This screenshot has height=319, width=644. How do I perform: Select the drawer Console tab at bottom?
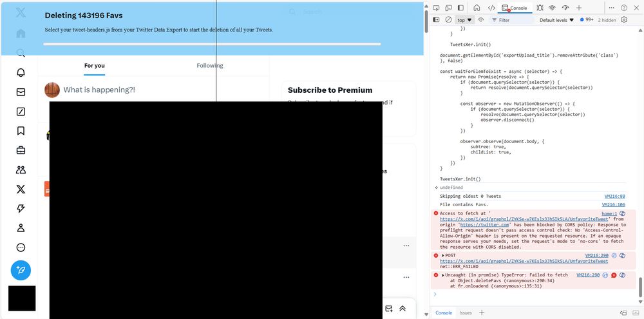444,313
